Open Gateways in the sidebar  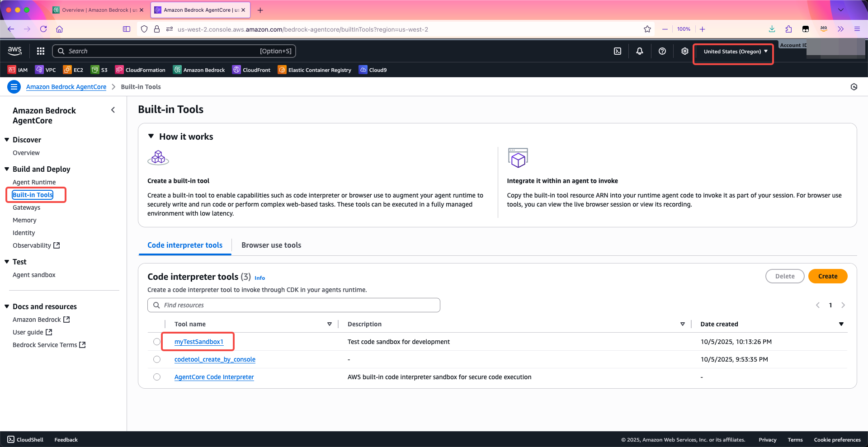coord(26,207)
